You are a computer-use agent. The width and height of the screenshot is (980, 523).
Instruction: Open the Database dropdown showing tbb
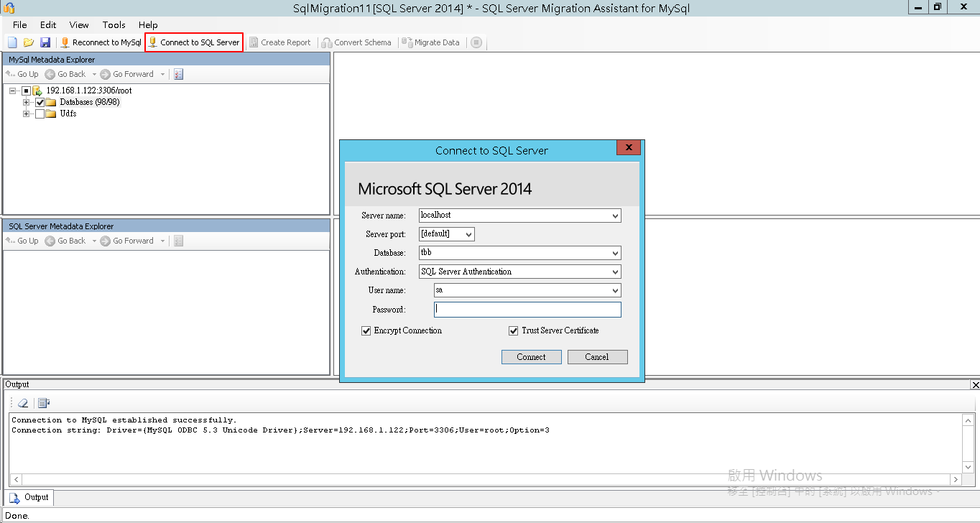pyautogui.click(x=615, y=253)
